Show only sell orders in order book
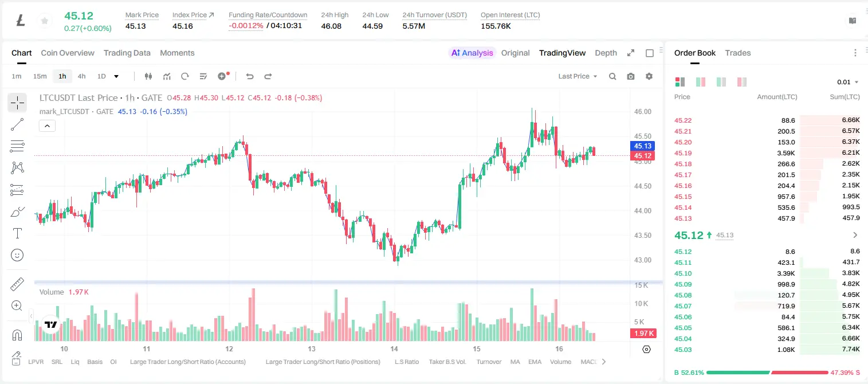The width and height of the screenshot is (868, 384). pos(742,82)
